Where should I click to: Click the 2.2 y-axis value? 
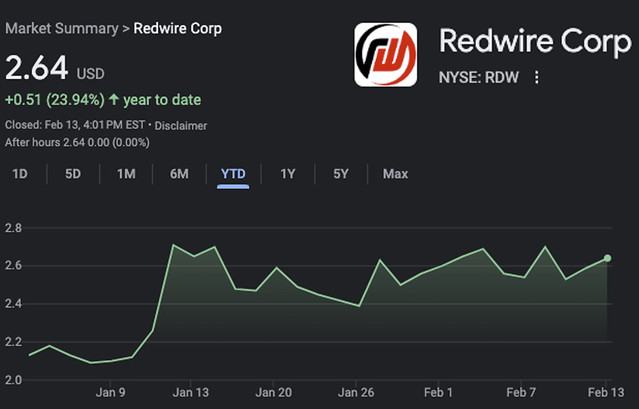tap(13, 342)
